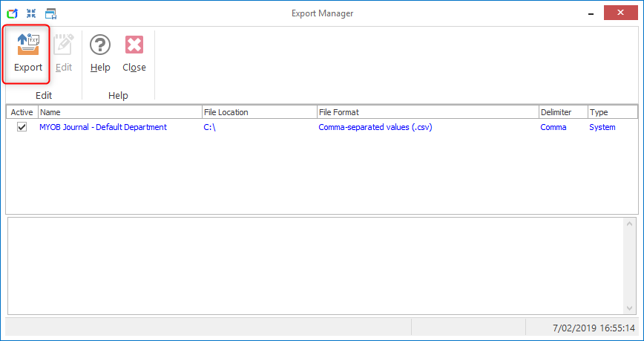
Task: Click the File Location column header
Action: click(x=258, y=112)
